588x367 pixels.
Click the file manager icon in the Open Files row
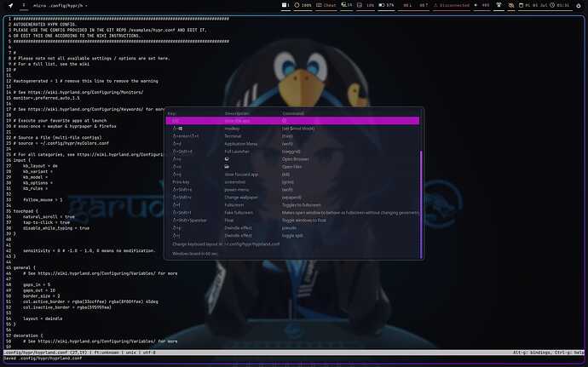tap(227, 167)
